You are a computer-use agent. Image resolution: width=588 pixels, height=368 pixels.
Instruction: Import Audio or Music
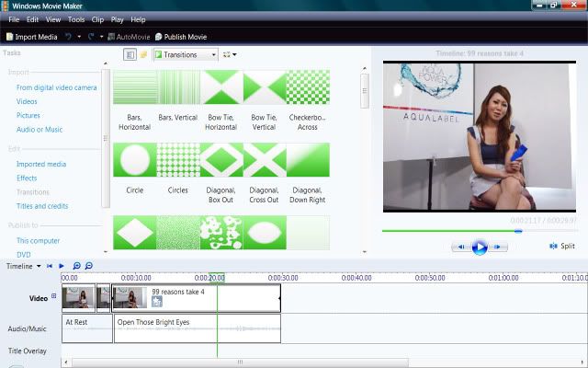pyautogui.click(x=40, y=130)
